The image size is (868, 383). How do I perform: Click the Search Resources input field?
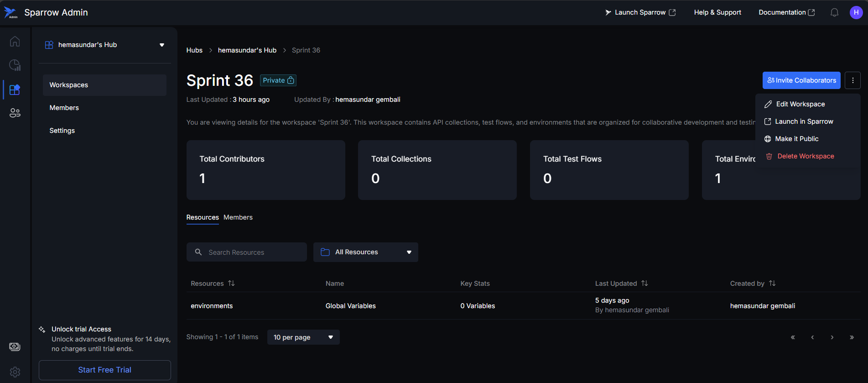click(x=251, y=252)
